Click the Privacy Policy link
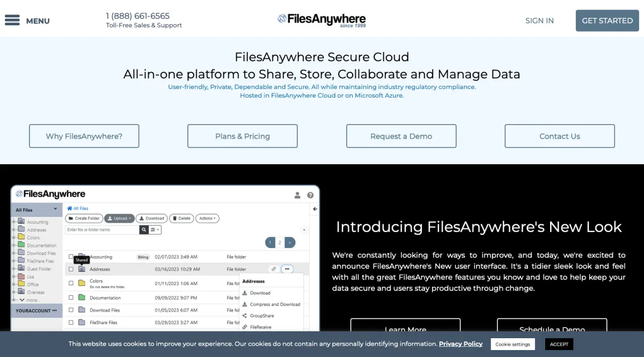The image size is (644, 357). tap(460, 344)
